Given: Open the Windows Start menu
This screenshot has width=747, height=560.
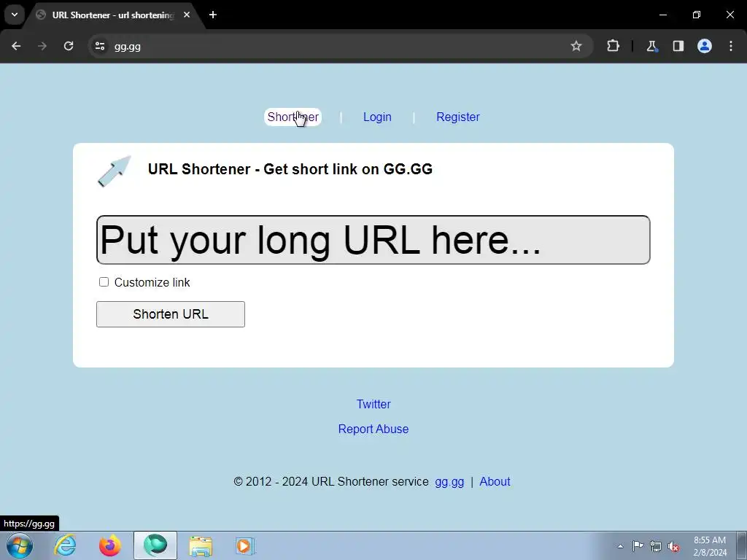Looking at the screenshot, I should click(x=20, y=545).
